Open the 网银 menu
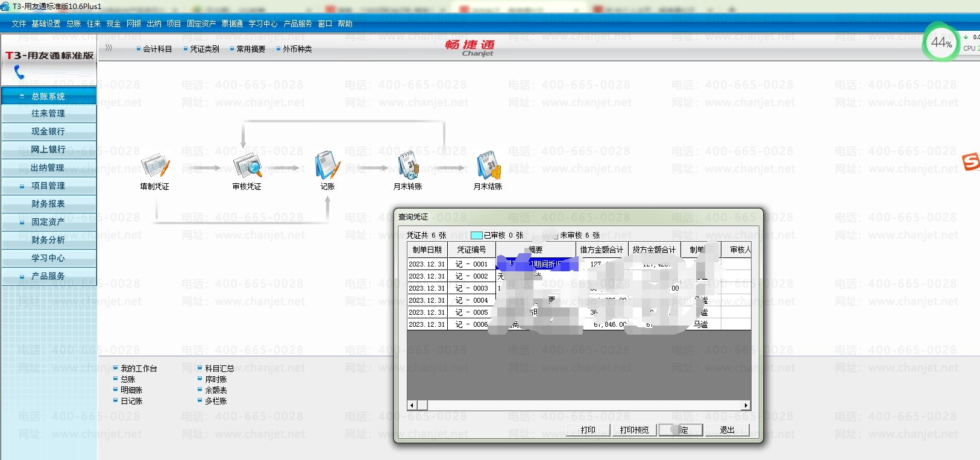The height and width of the screenshot is (460, 980). [x=134, y=24]
